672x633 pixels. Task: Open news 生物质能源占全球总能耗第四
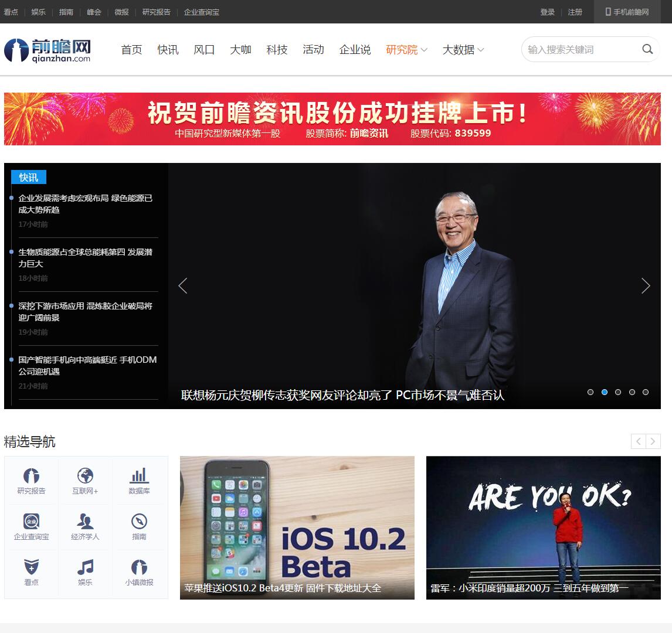tap(85, 258)
